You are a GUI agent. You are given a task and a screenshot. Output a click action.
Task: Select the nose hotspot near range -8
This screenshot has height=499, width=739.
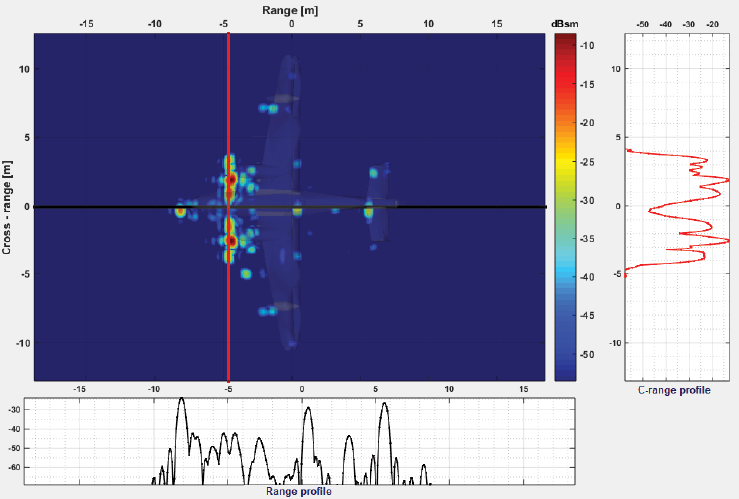[x=180, y=211]
